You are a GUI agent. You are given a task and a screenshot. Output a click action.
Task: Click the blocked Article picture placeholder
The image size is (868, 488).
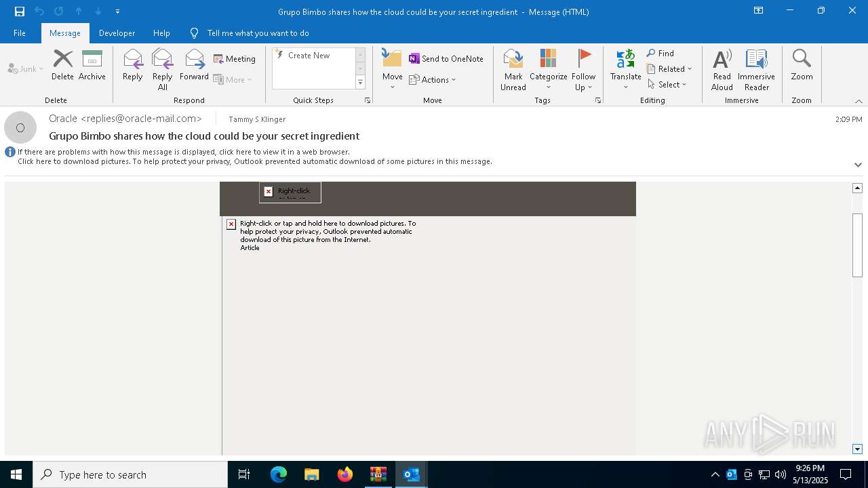[x=321, y=235]
